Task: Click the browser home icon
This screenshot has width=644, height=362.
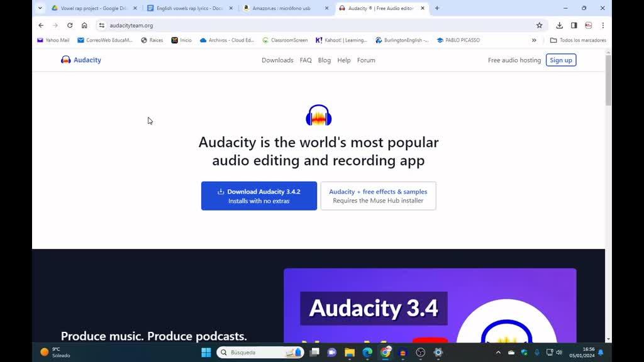Action: pyautogui.click(x=84, y=25)
